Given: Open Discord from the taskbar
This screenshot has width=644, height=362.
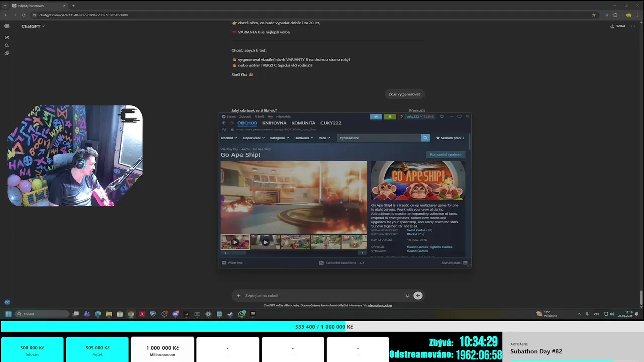Looking at the screenshot, I should [176, 314].
